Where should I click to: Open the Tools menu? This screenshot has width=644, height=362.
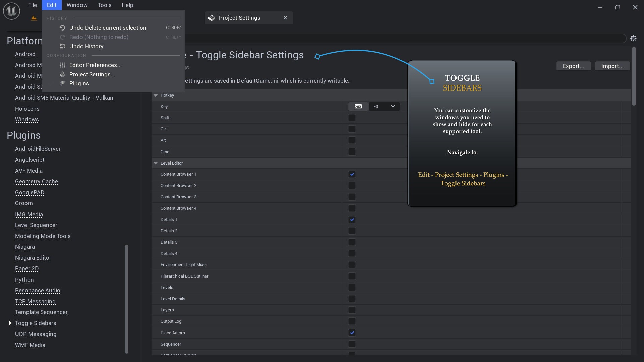tap(104, 5)
